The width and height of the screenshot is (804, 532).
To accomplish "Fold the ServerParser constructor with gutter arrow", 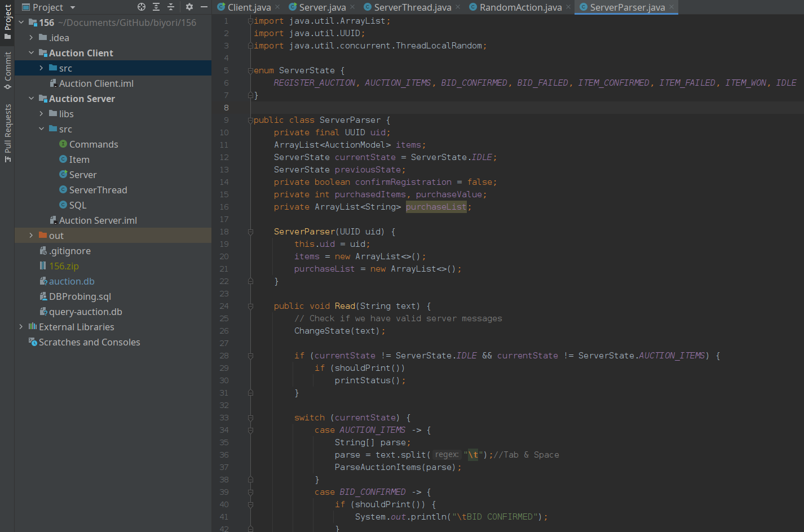I will click(x=250, y=231).
